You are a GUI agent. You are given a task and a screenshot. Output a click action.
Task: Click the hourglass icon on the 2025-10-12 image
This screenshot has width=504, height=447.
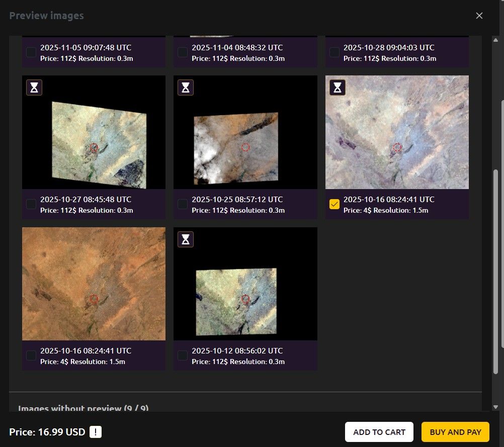(185, 239)
